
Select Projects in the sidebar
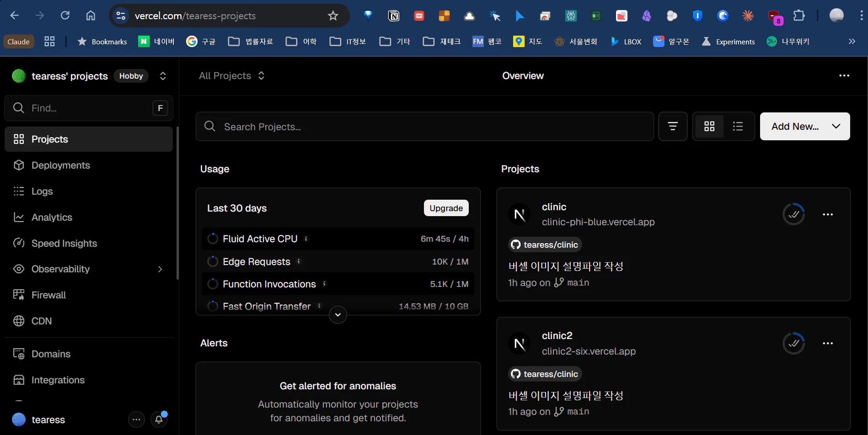[88, 139]
